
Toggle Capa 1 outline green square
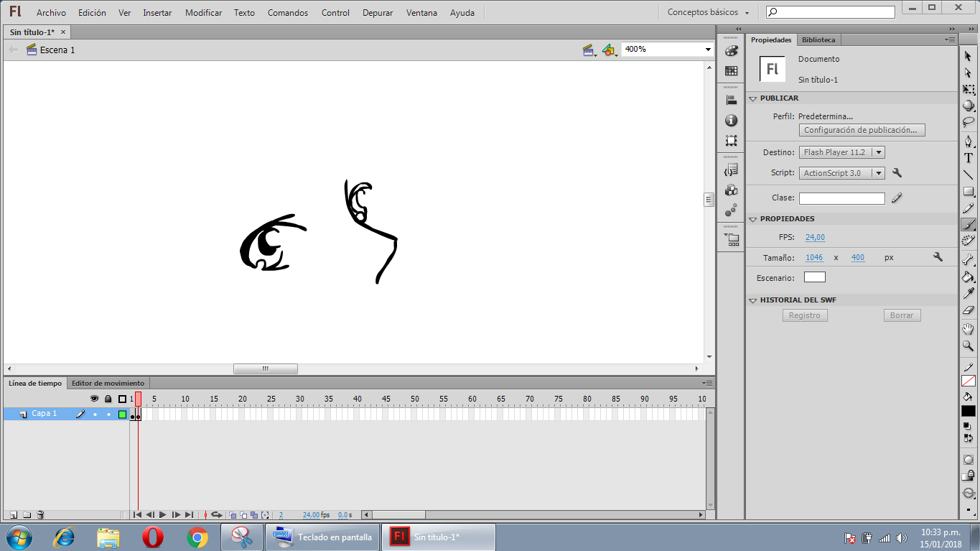click(122, 415)
